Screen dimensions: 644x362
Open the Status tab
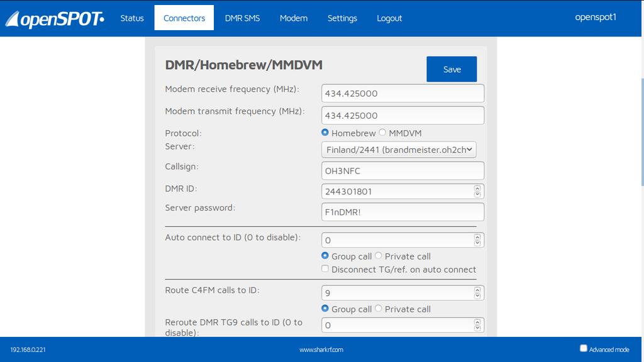132,18
